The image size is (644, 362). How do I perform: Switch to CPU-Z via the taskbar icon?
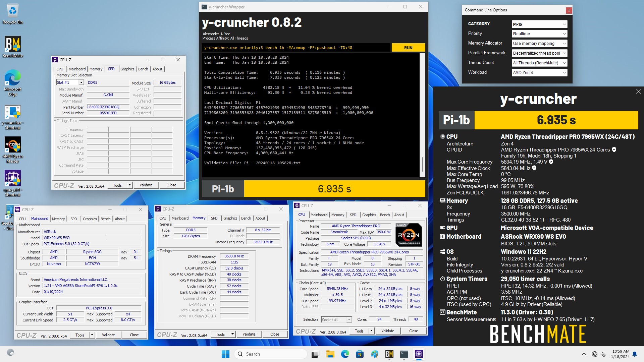[419, 354]
